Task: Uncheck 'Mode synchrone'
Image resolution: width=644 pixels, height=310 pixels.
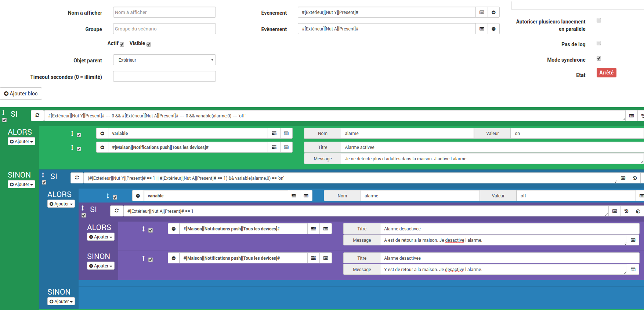Action: pyautogui.click(x=599, y=58)
